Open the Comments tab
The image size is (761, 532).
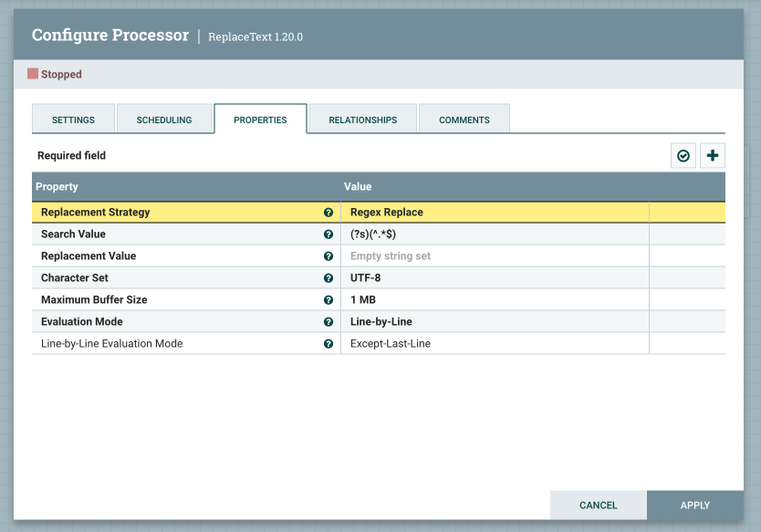[464, 120]
